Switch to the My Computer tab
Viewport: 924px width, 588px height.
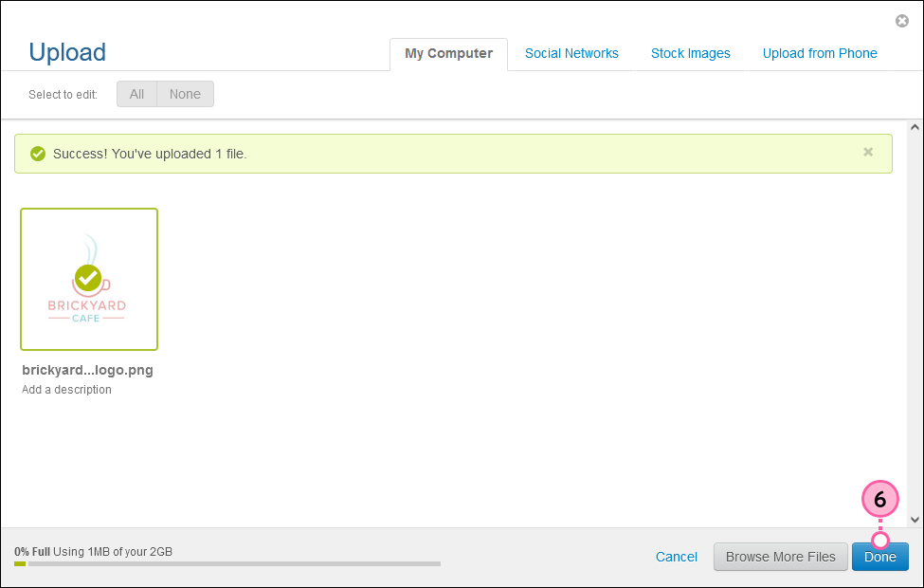pyautogui.click(x=448, y=54)
